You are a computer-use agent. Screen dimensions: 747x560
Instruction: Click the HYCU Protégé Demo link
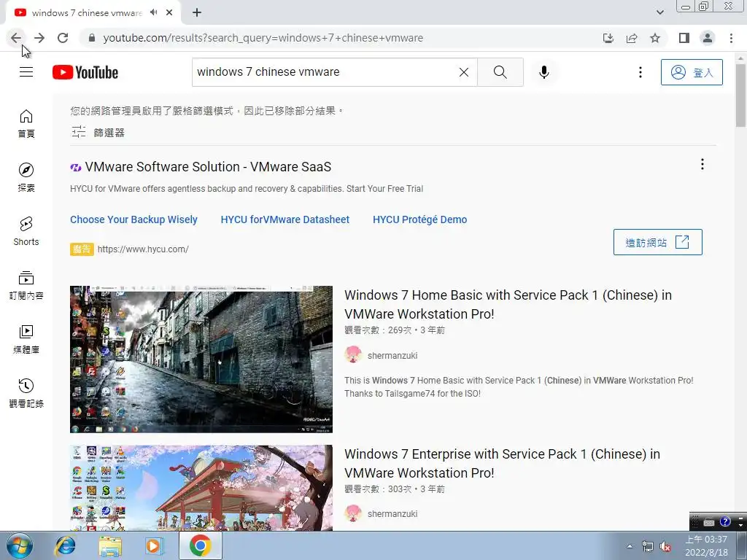(419, 219)
